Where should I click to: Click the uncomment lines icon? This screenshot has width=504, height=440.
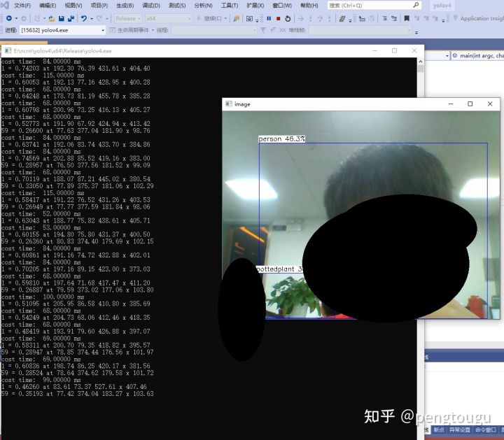(394, 19)
